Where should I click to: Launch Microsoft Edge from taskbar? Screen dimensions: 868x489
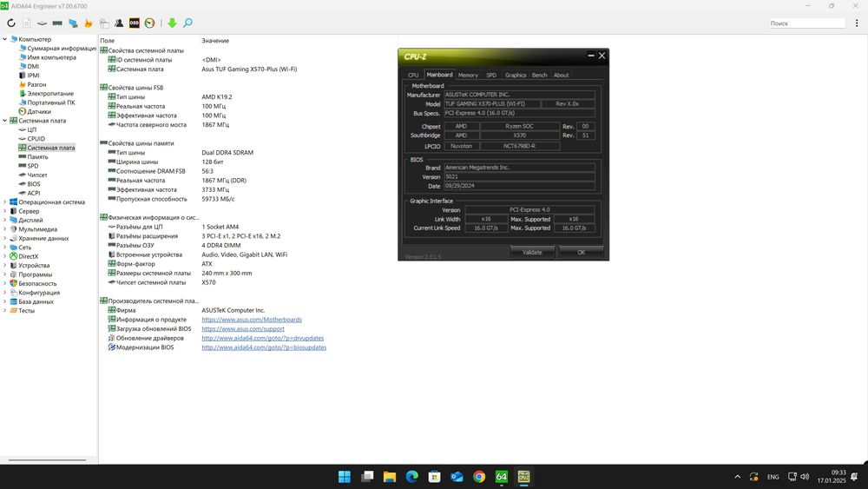[411, 477]
